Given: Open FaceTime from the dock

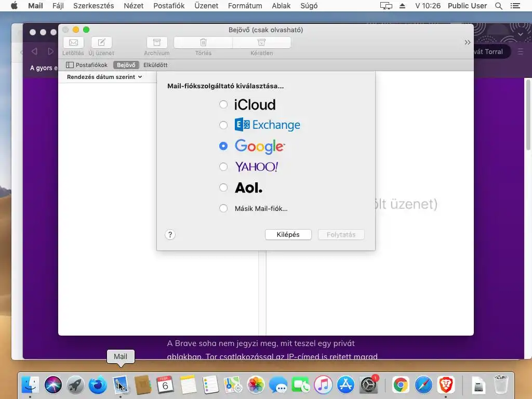Looking at the screenshot, I should pos(300,385).
